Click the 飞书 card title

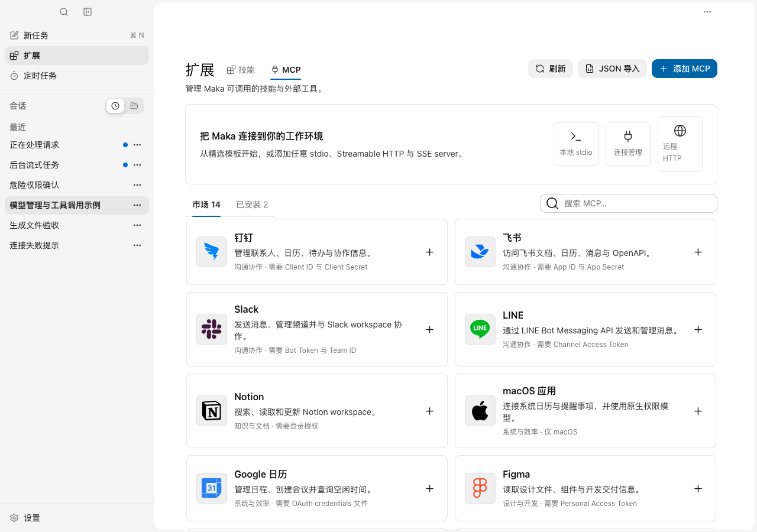[x=512, y=238]
